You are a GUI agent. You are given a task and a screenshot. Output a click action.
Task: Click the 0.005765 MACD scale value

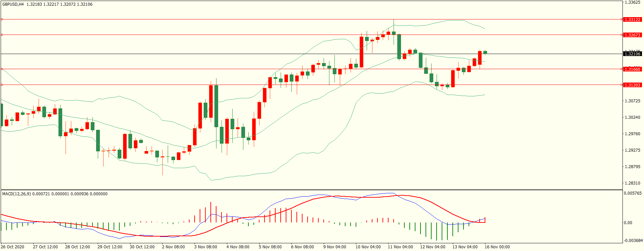(x=633, y=193)
